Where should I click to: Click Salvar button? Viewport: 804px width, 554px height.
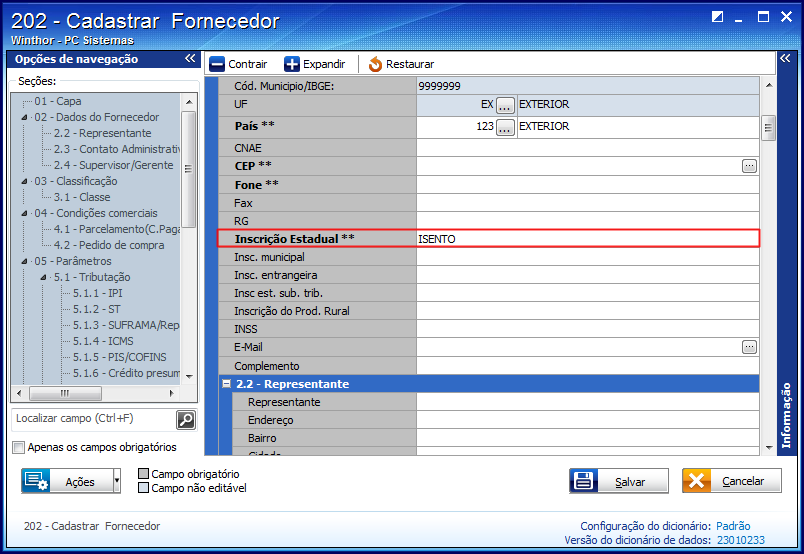pyautogui.click(x=619, y=481)
